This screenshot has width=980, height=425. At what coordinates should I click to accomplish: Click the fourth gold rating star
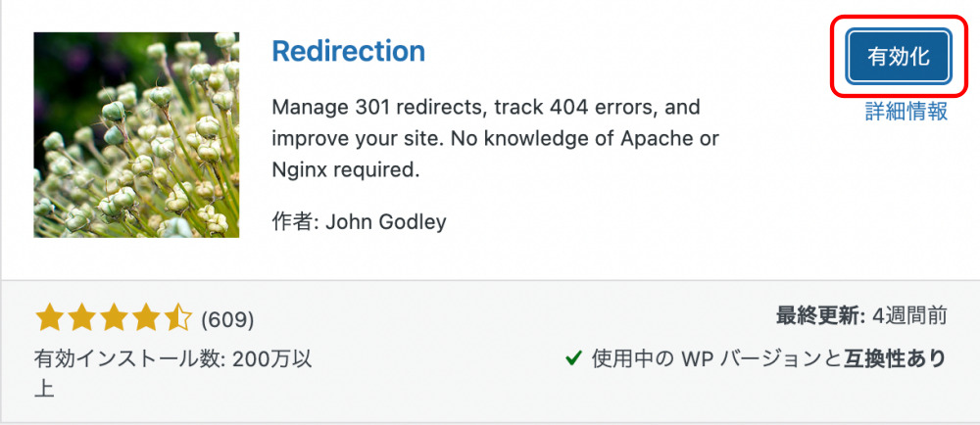(145, 318)
